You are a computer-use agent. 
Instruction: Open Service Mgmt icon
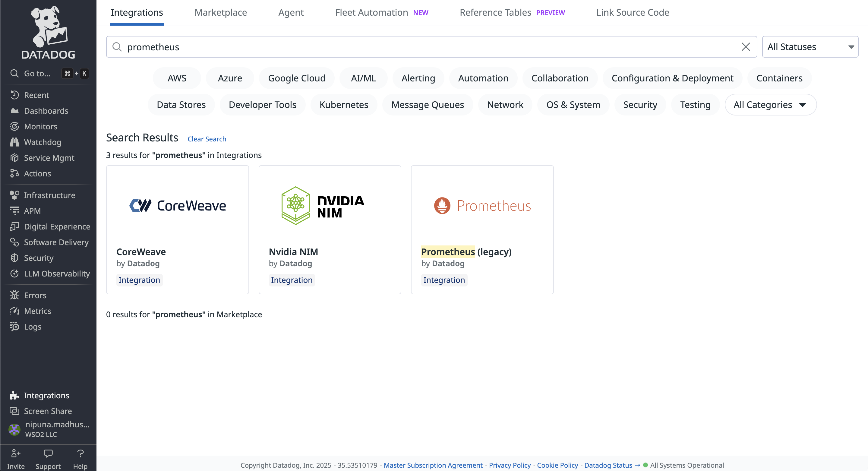(x=14, y=158)
